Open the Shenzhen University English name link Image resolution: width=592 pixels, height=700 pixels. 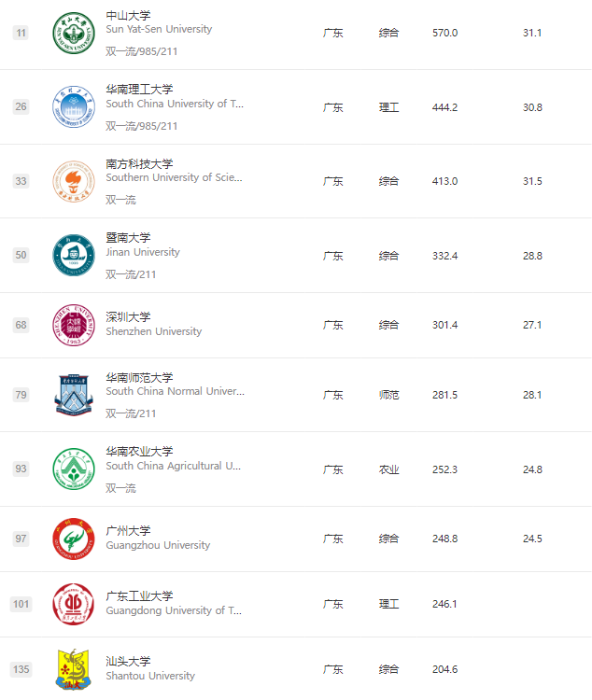(154, 331)
